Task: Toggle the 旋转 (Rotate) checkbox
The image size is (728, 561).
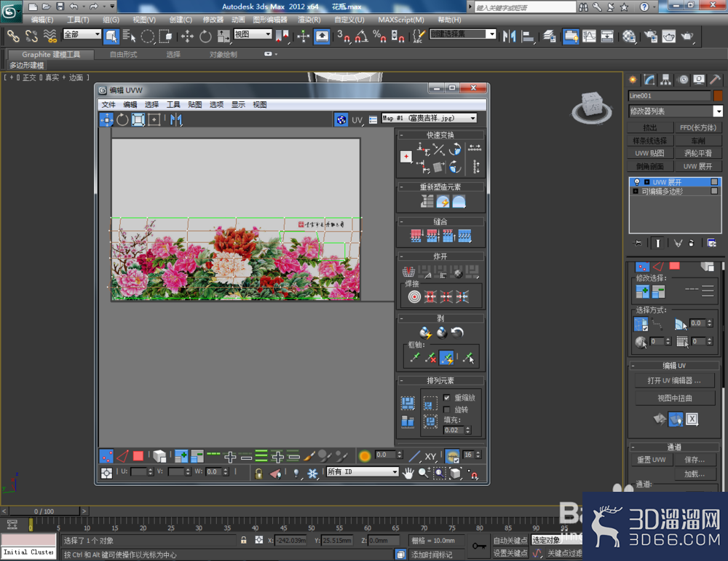Action: pyautogui.click(x=447, y=409)
